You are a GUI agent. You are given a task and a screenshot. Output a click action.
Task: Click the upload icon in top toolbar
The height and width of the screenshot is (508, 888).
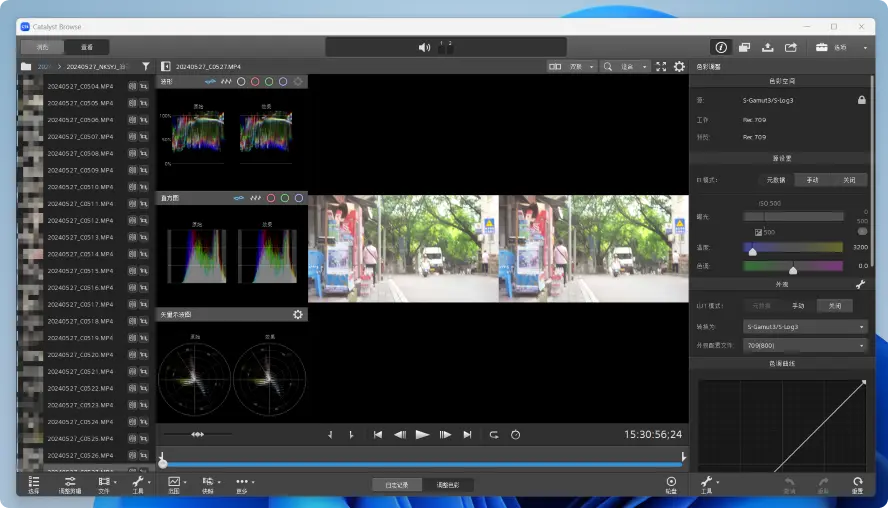[x=767, y=48]
